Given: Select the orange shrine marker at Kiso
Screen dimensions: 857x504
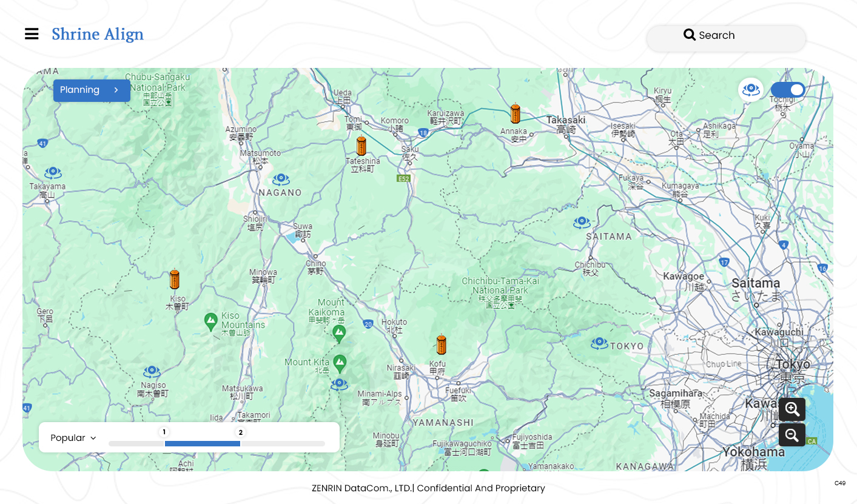Looking at the screenshot, I should pos(175,279).
